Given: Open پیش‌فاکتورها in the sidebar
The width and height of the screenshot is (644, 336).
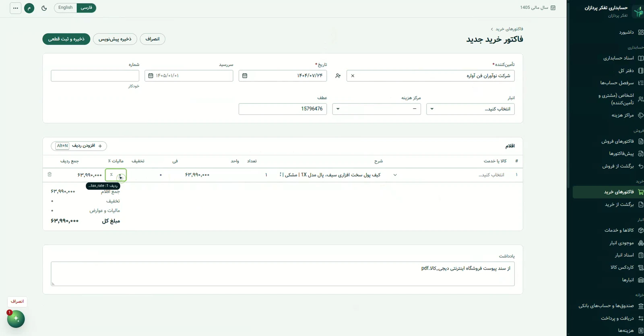Looking at the screenshot, I should click(608, 153).
